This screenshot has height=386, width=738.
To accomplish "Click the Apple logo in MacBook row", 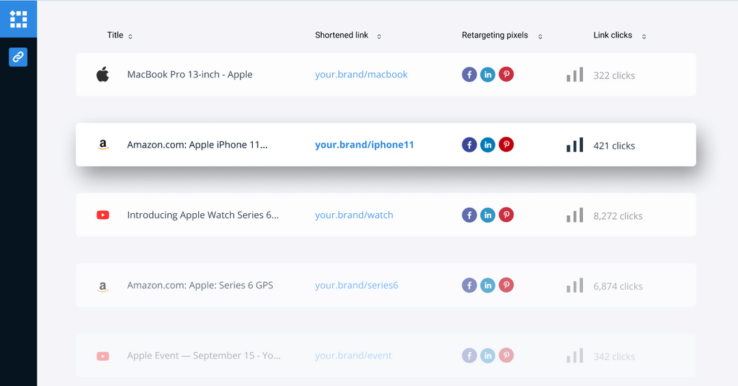I will tap(103, 74).
